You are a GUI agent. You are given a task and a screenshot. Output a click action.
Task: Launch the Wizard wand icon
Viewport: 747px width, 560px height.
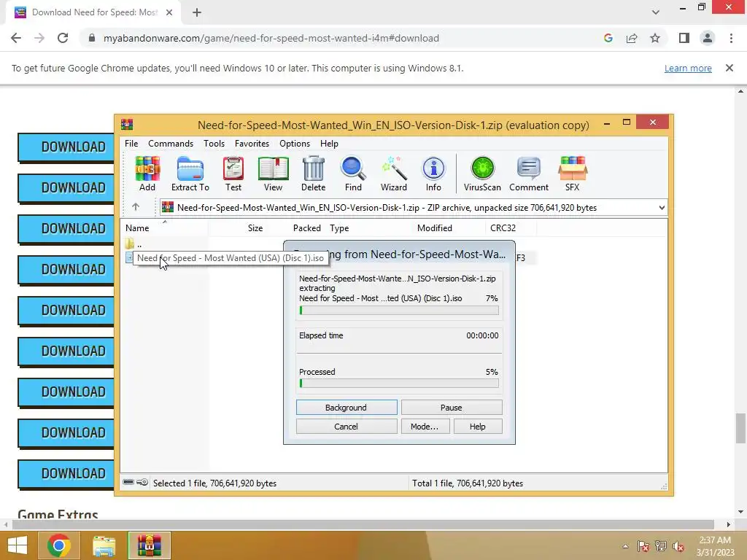(x=393, y=174)
